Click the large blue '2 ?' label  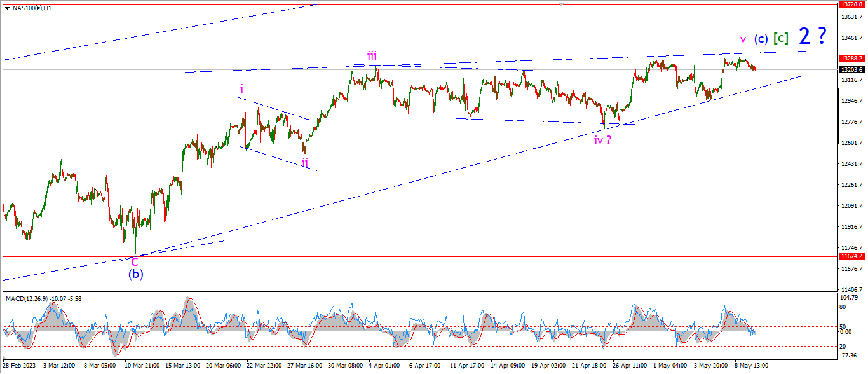coord(812,36)
